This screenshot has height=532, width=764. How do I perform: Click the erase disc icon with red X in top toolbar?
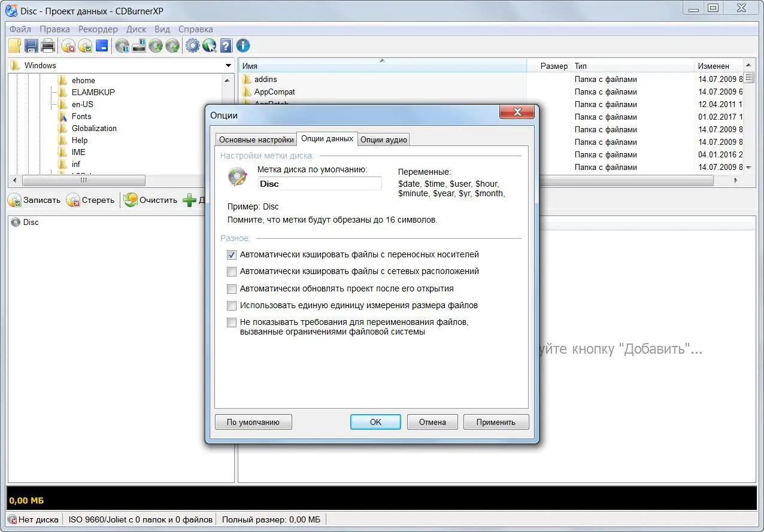tap(69, 45)
